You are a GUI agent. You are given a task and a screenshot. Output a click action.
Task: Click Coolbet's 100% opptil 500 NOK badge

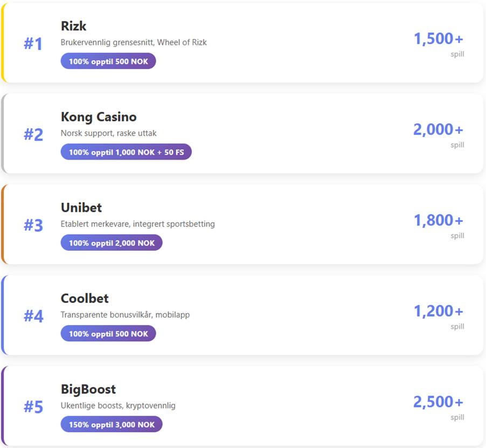[x=108, y=334]
